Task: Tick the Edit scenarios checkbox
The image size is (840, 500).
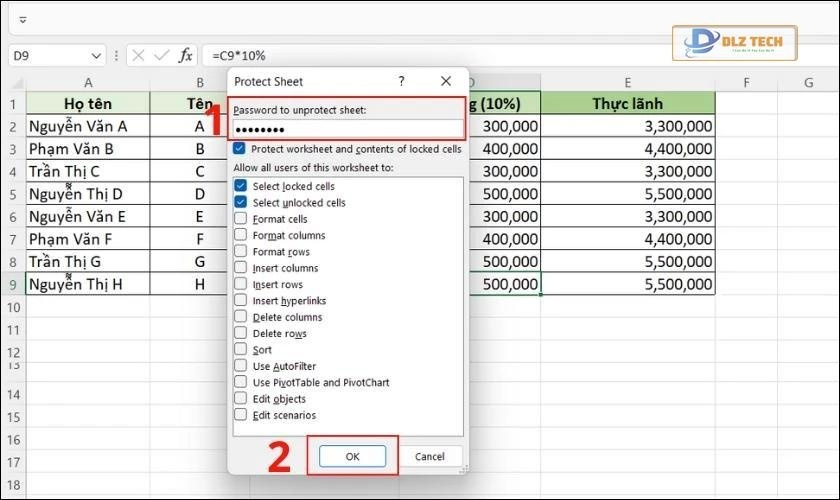Action: click(240, 415)
